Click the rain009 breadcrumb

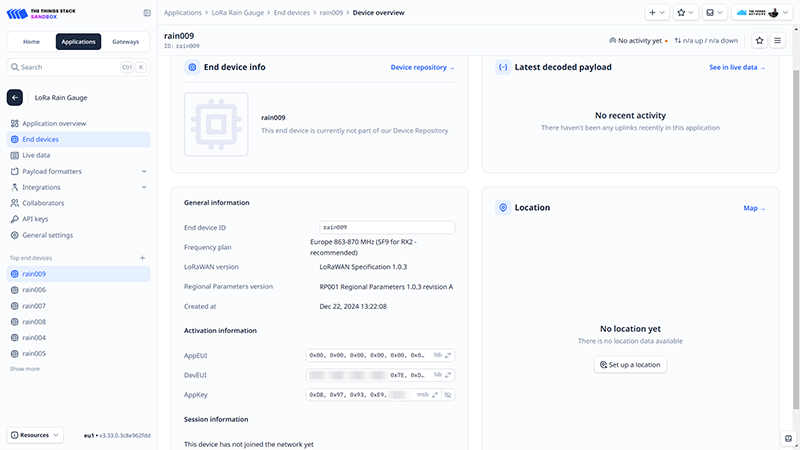pos(331,13)
